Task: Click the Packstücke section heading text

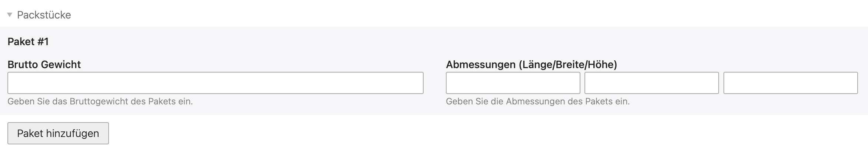Action: [x=44, y=15]
